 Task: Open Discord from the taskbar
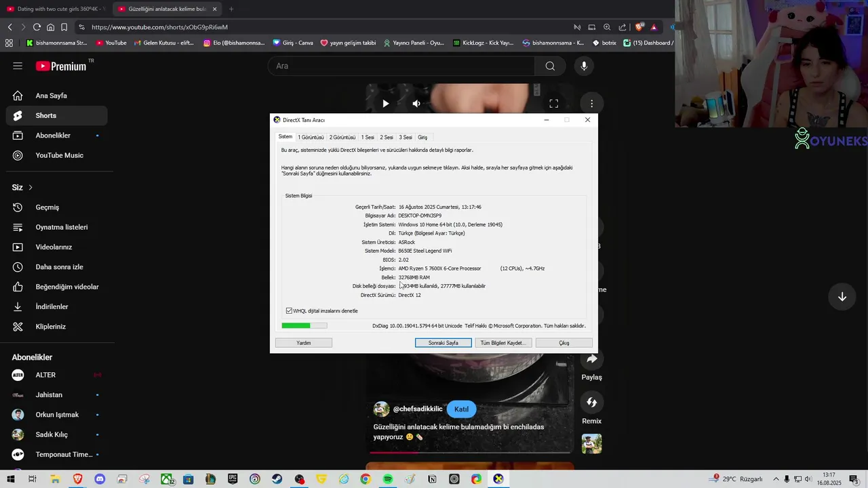(x=100, y=479)
